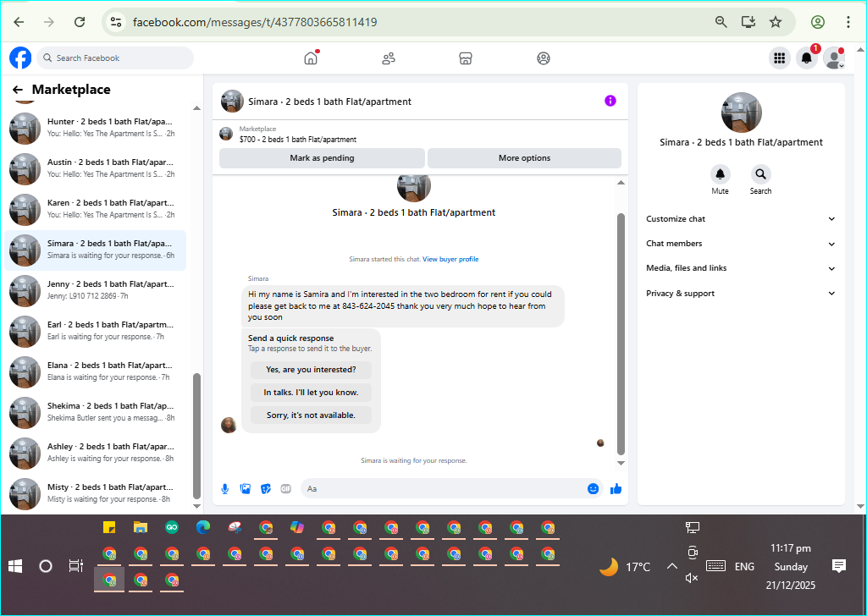Expand Media, files and links section
This screenshot has height=616, width=867.
pyautogui.click(x=741, y=268)
